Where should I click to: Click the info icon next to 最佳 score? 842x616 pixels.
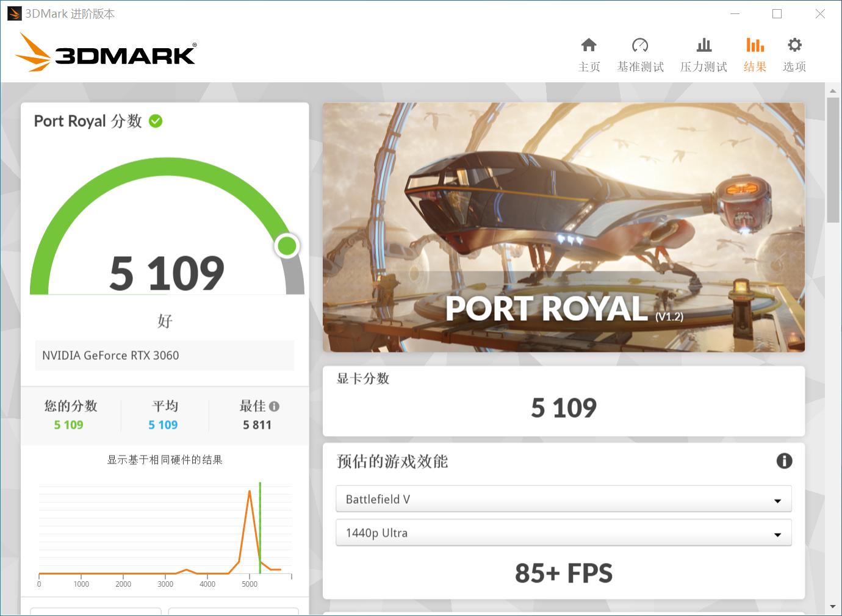275,406
